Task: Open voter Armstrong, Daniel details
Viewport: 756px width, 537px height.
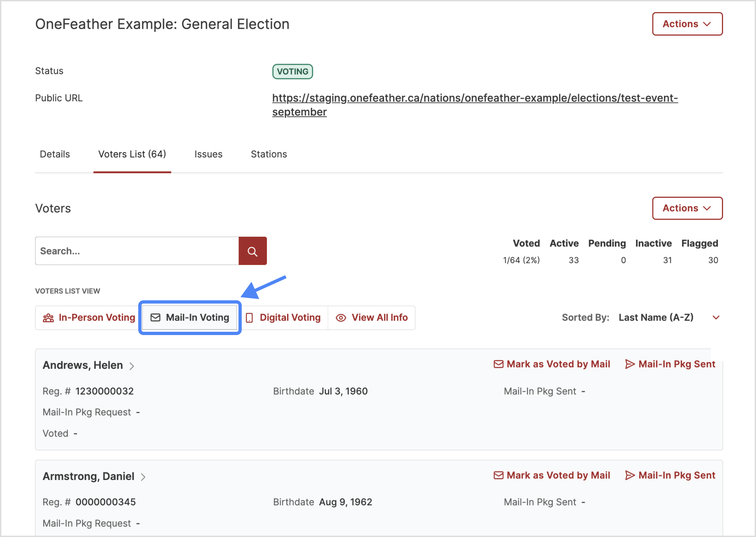Action: 88,476
